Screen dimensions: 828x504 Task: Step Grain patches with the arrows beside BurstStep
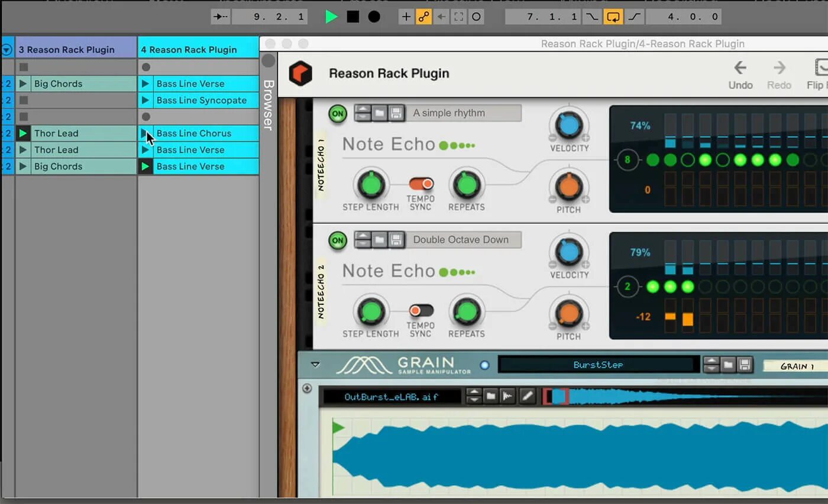(711, 365)
